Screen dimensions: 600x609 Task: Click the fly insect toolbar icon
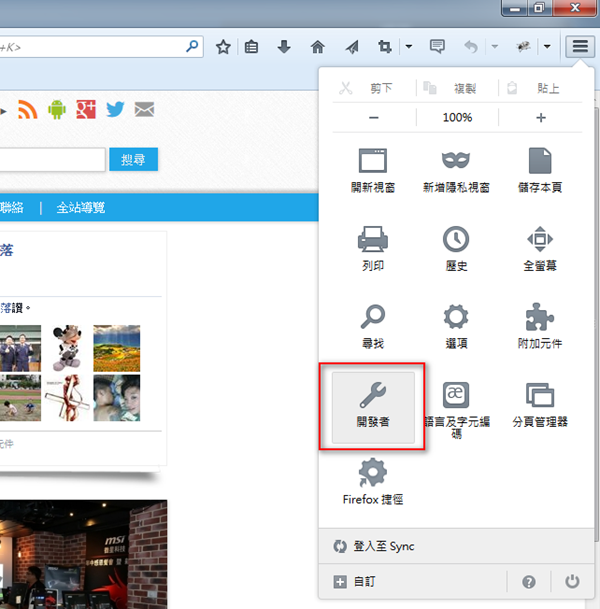click(523, 47)
